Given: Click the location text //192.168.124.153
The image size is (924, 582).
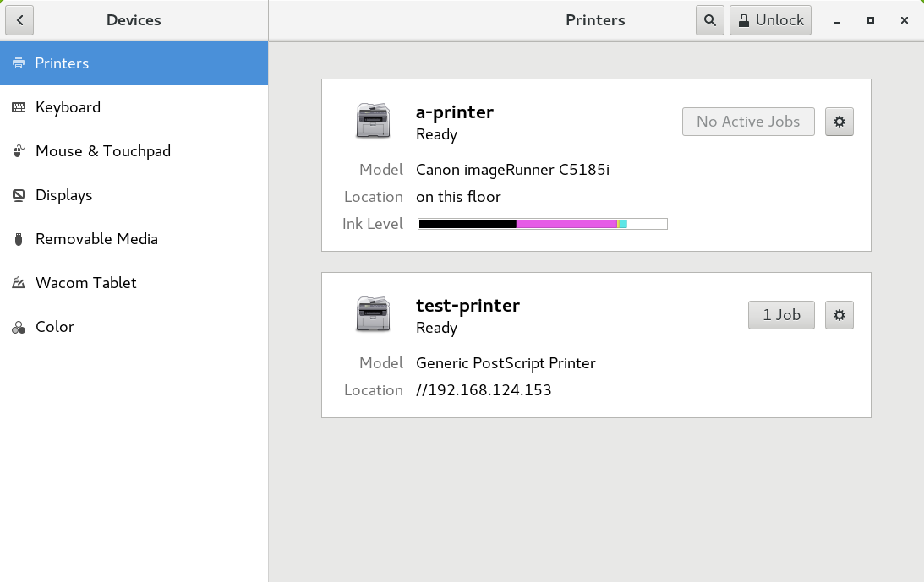Looking at the screenshot, I should pyautogui.click(x=484, y=390).
